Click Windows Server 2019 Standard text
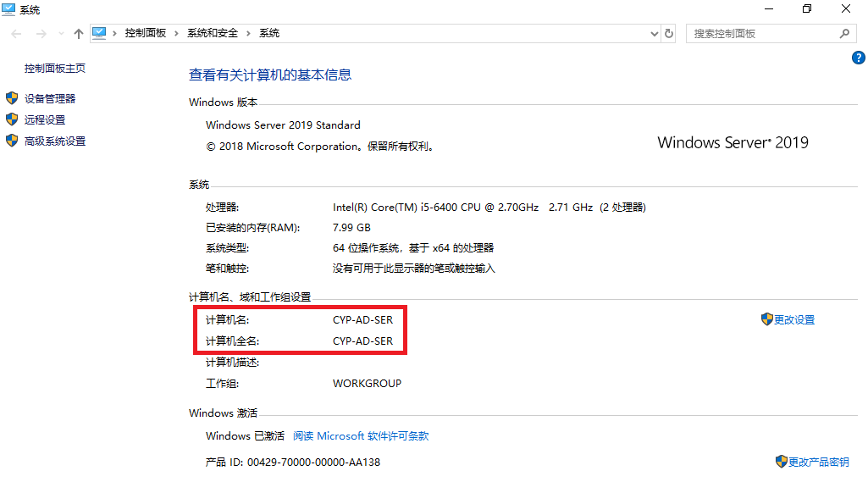The width and height of the screenshot is (868, 482). 283,125
